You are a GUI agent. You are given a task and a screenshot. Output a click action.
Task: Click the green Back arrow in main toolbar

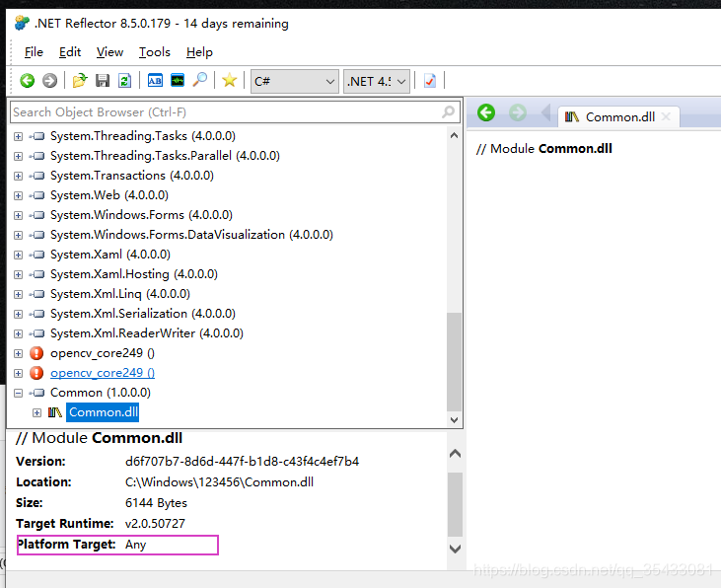[28, 81]
